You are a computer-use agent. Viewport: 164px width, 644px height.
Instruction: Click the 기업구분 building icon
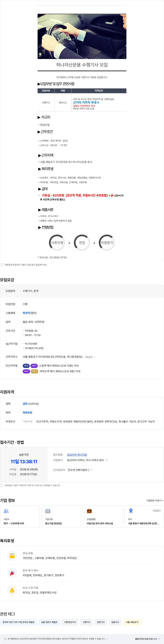pyautogui.click(x=48, y=511)
